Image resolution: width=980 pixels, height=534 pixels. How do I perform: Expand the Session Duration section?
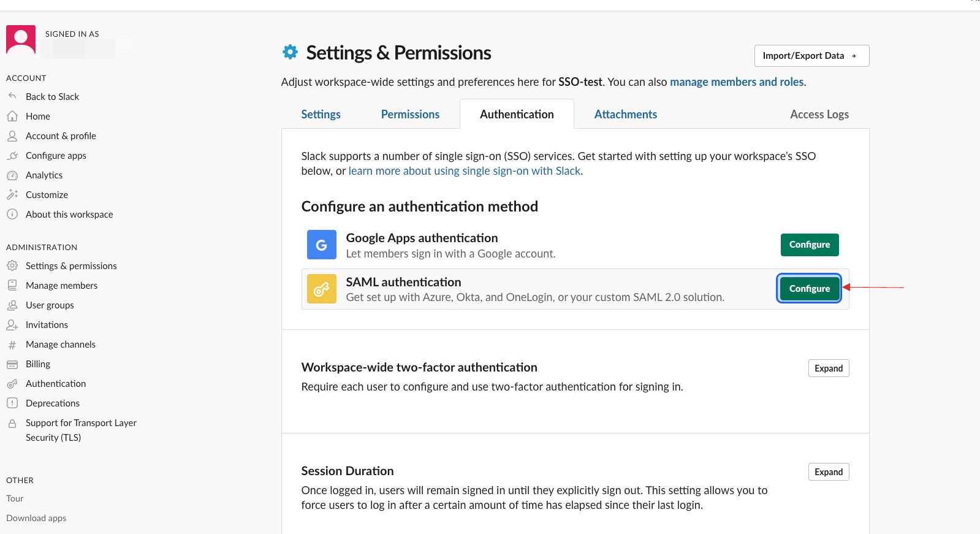click(x=829, y=471)
